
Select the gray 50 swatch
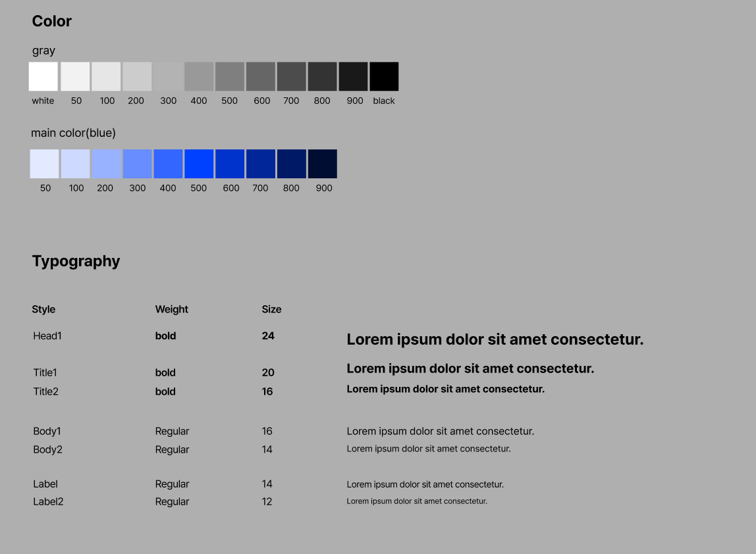pyautogui.click(x=75, y=76)
